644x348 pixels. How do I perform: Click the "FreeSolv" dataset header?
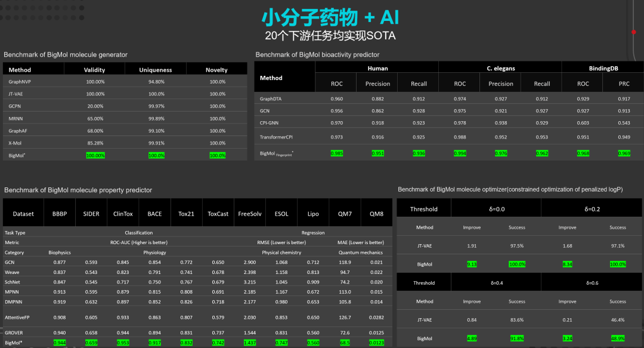click(250, 214)
